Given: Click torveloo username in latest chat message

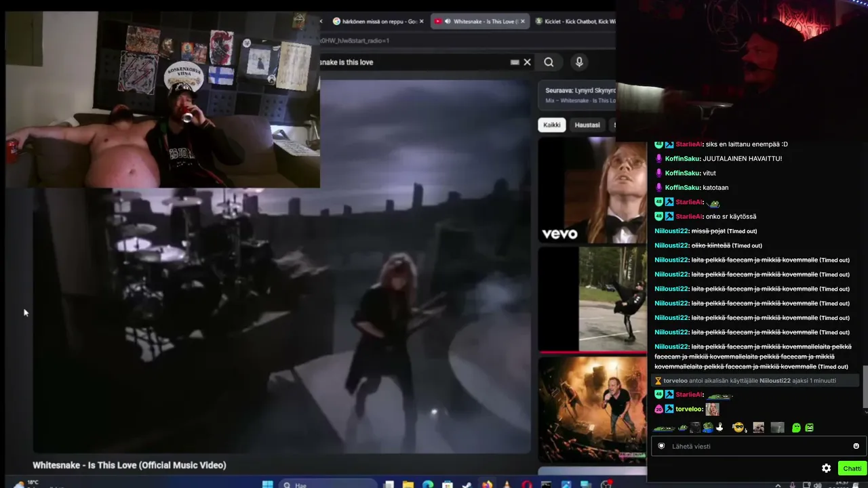Looking at the screenshot, I should (x=689, y=409).
